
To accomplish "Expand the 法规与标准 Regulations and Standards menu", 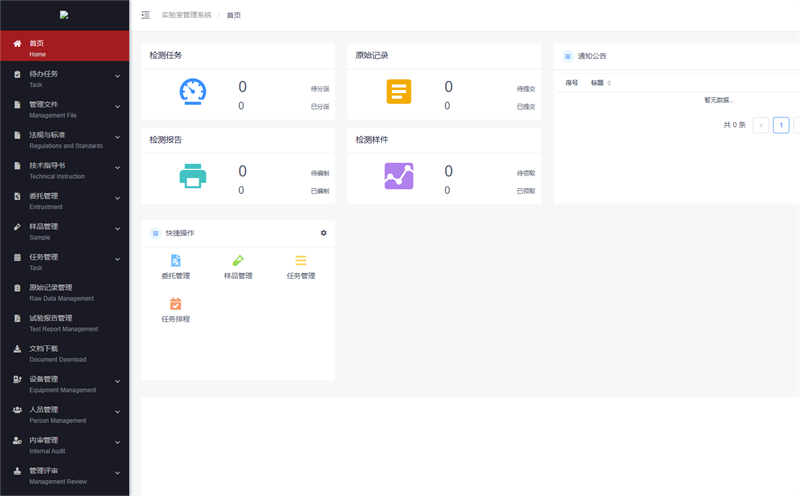I will 64,139.
